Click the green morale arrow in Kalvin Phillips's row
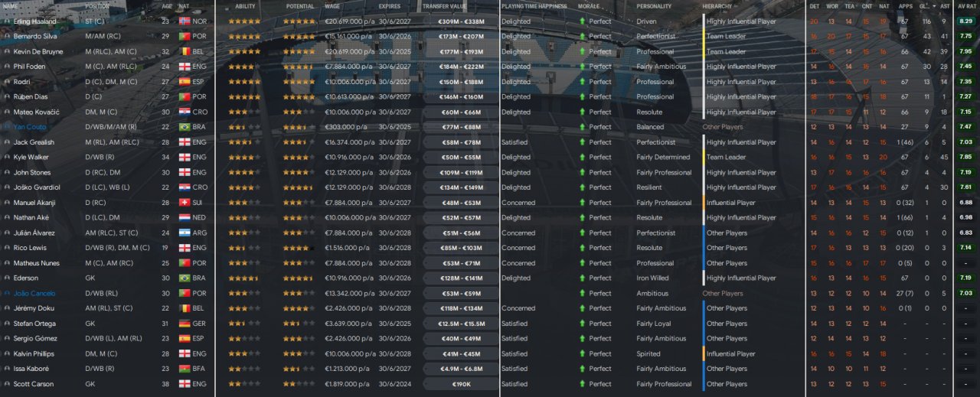The image size is (980, 397). click(583, 354)
